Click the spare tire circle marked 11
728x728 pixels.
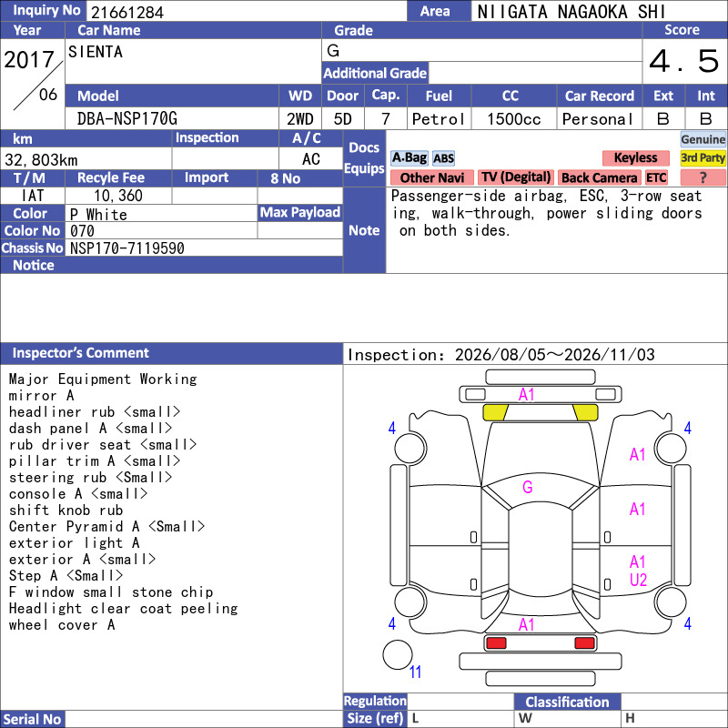pyautogui.click(x=398, y=654)
